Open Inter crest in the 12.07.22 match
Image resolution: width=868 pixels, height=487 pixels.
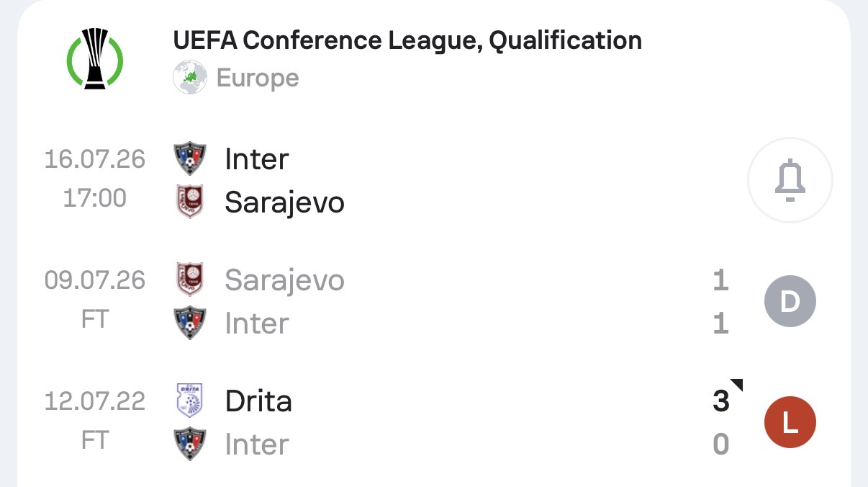coord(190,444)
